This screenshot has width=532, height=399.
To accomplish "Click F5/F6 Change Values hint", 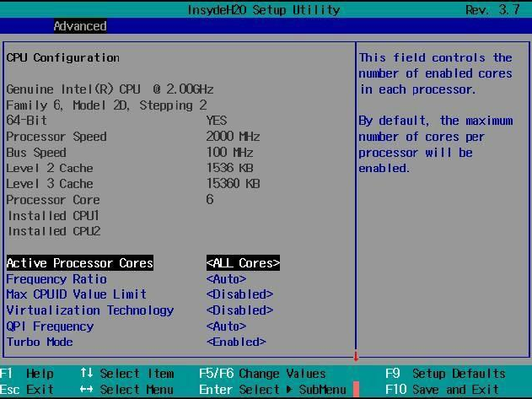I will tap(261, 374).
